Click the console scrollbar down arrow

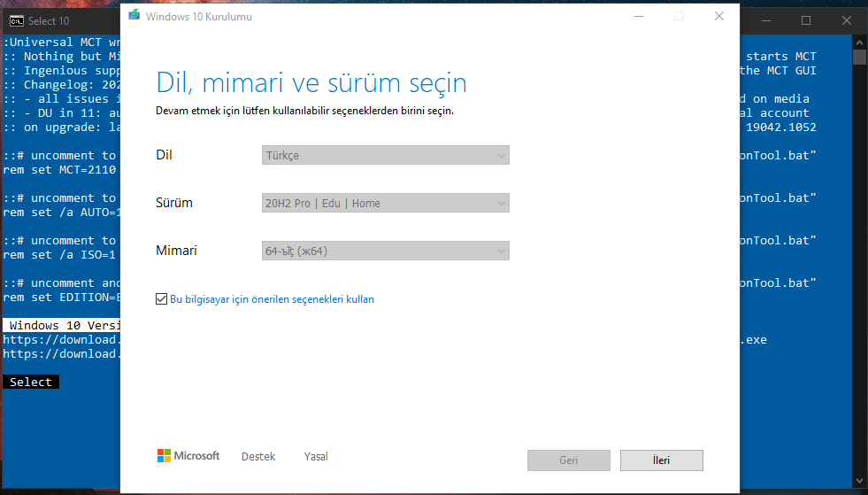pyautogui.click(x=859, y=480)
